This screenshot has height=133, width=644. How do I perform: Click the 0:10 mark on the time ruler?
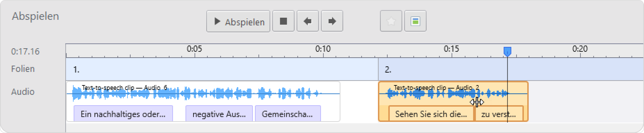click(x=323, y=49)
